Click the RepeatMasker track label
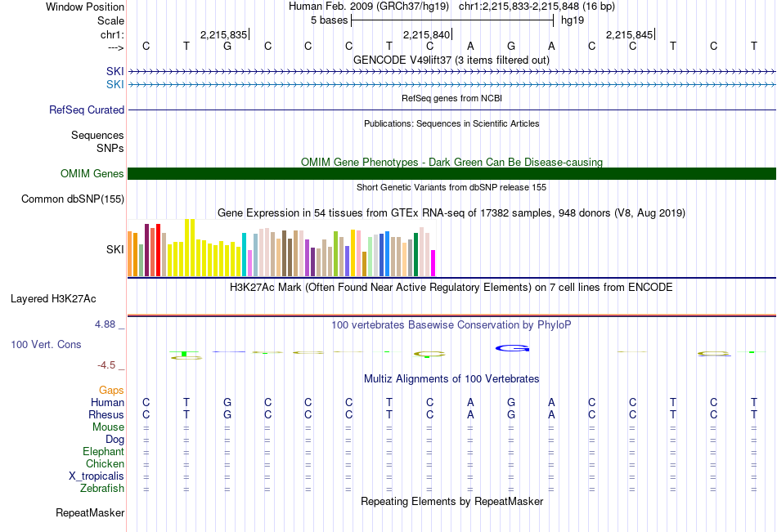 pos(90,513)
